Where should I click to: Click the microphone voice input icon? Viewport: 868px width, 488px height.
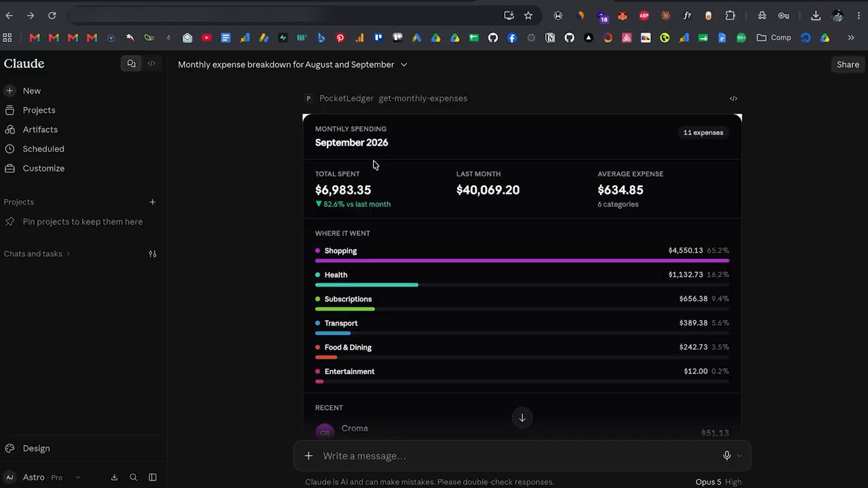click(x=727, y=456)
